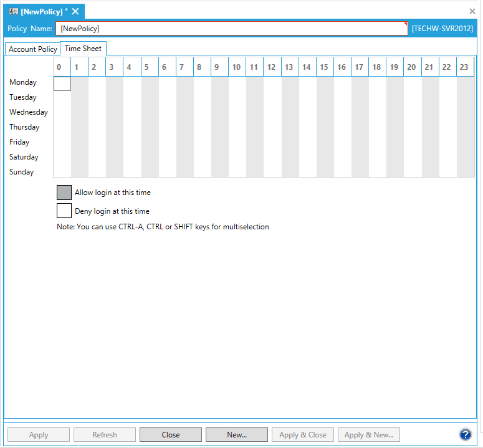Toggle the Friday hour 10 cell

coord(237,142)
